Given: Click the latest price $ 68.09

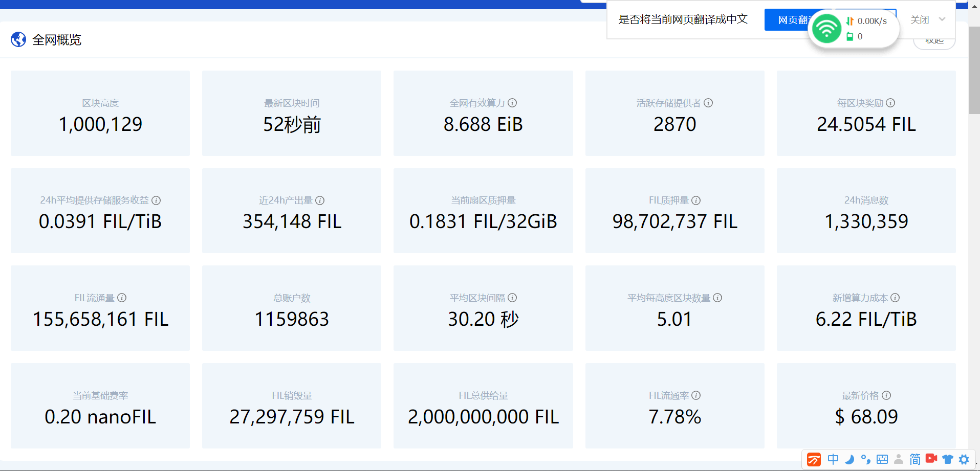Looking at the screenshot, I should coord(866,417).
